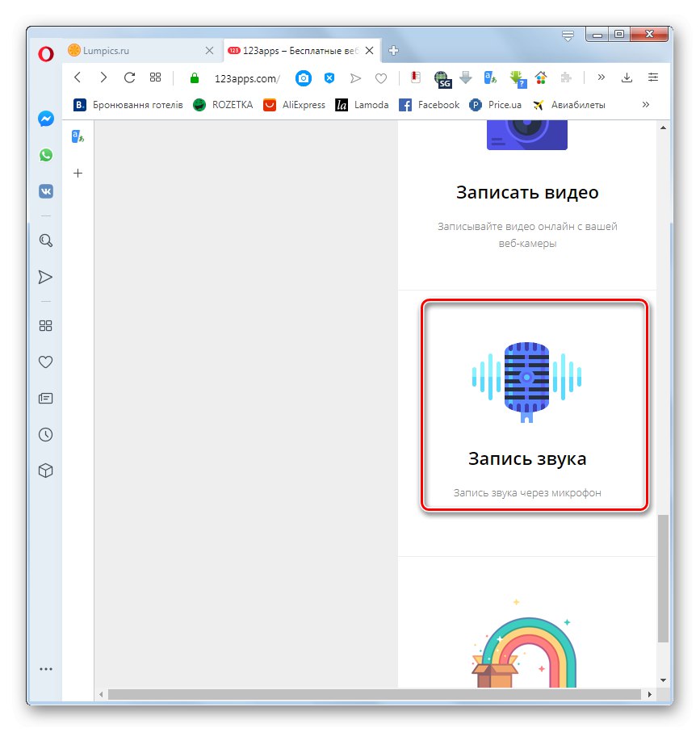Click the gray down-arrow extension icon

(x=466, y=77)
